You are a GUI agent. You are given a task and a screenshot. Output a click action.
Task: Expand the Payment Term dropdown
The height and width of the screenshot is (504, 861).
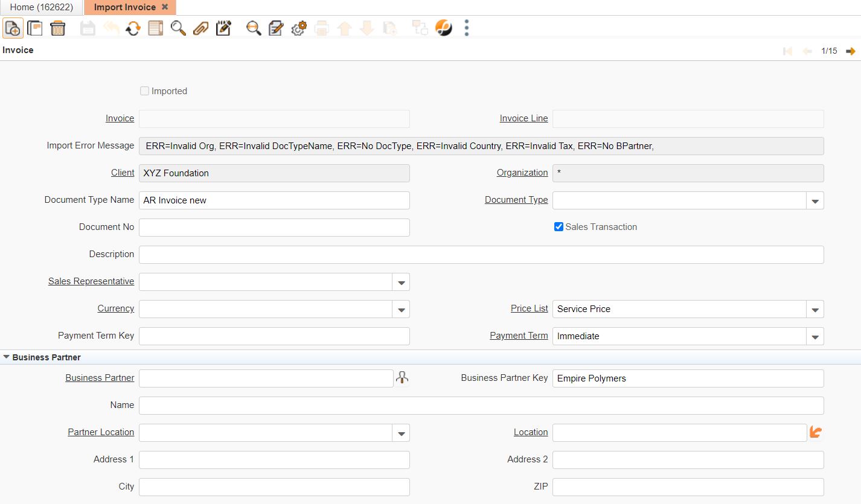[x=815, y=336]
